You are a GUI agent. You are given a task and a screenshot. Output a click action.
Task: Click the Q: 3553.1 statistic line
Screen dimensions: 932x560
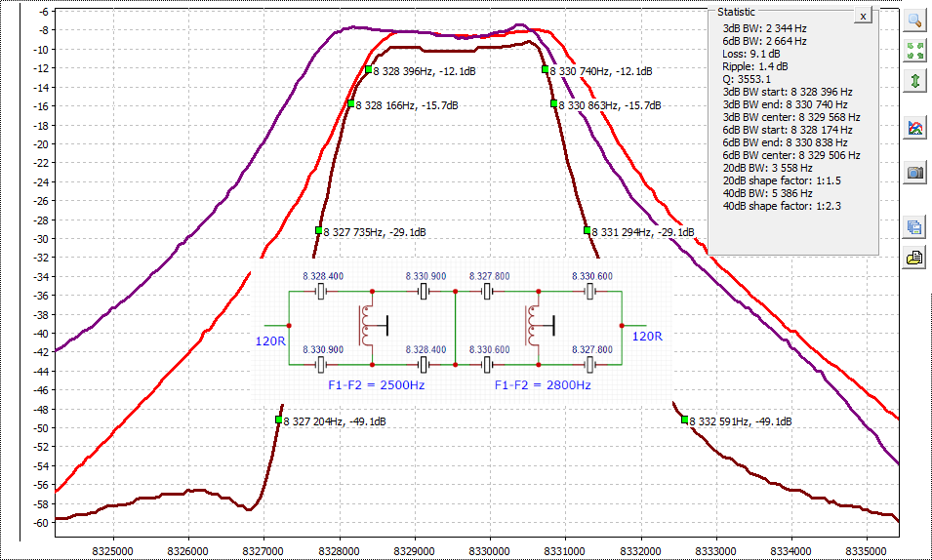(747, 79)
